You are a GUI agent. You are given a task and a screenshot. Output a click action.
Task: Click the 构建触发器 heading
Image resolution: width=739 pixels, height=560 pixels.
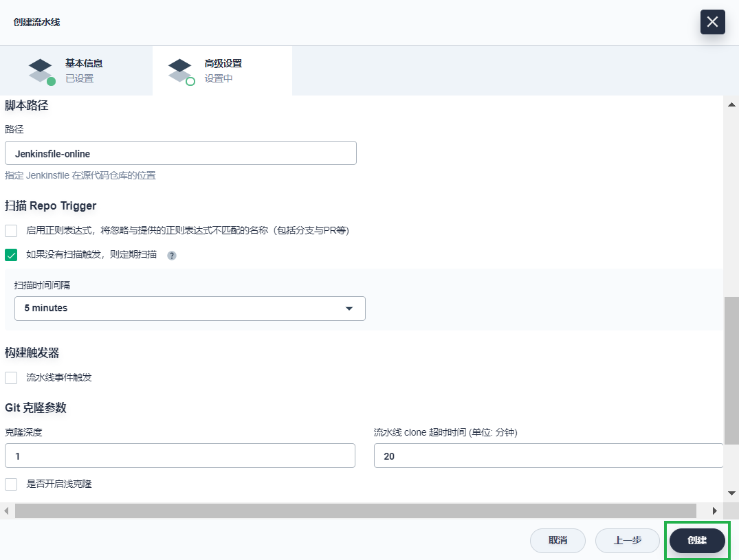(32, 352)
